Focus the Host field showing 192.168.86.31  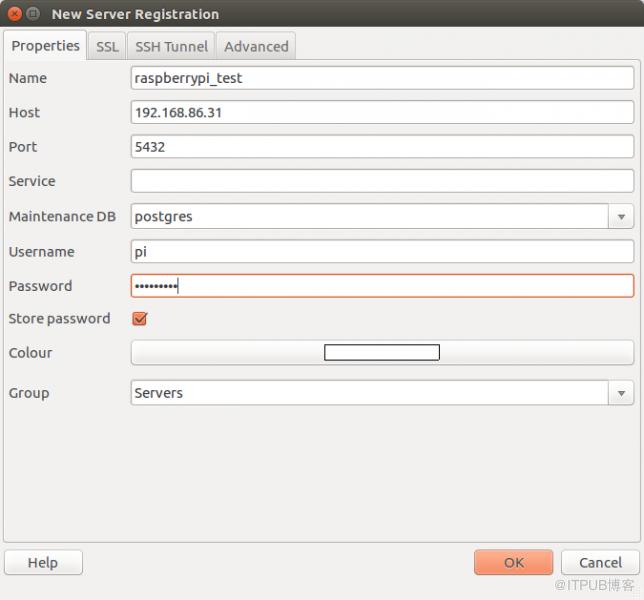[382, 112]
